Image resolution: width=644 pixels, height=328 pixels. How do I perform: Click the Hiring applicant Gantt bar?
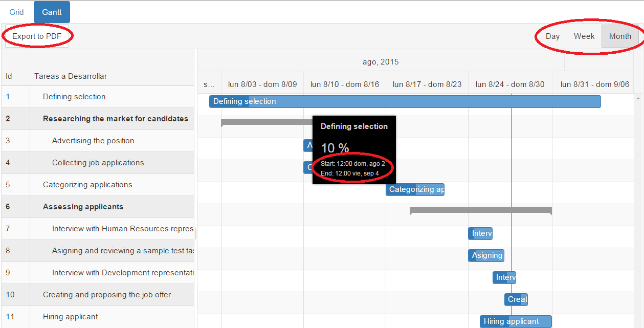516,321
